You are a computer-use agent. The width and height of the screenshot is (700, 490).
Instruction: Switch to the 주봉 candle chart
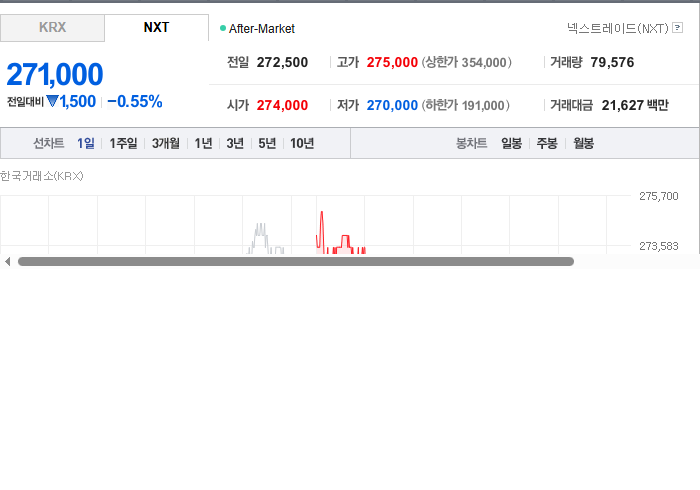(x=547, y=143)
